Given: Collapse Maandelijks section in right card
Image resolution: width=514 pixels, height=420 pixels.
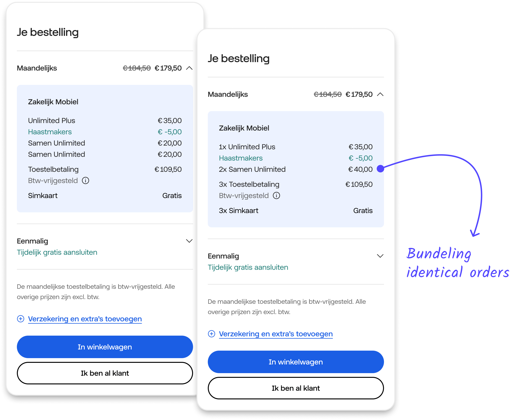Looking at the screenshot, I should [380, 94].
